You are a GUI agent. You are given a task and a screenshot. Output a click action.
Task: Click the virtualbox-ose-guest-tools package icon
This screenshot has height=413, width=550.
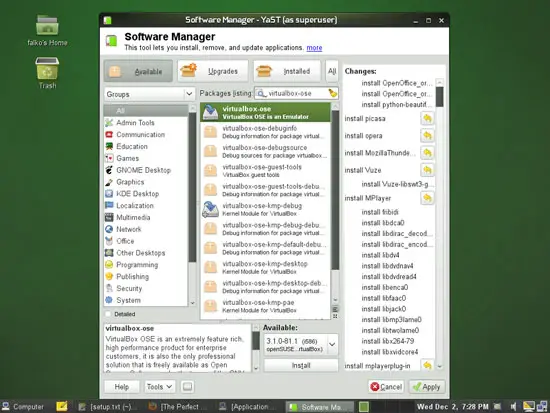pos(210,171)
